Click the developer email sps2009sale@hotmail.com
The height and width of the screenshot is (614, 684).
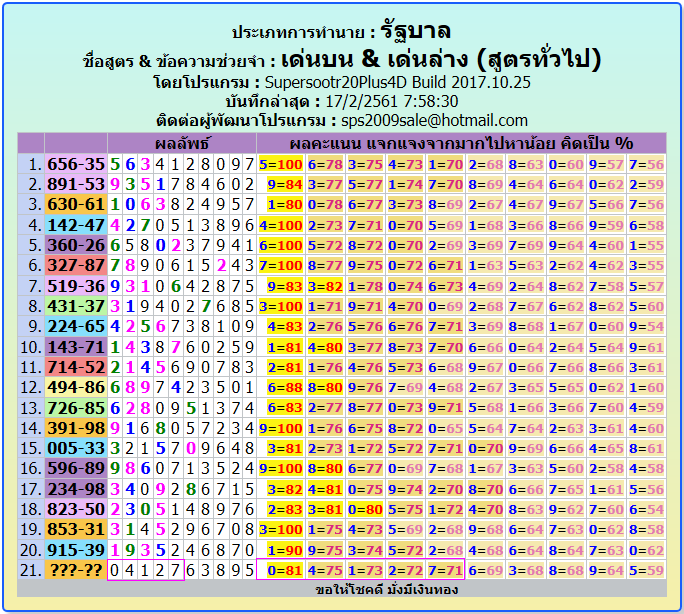pos(434,120)
